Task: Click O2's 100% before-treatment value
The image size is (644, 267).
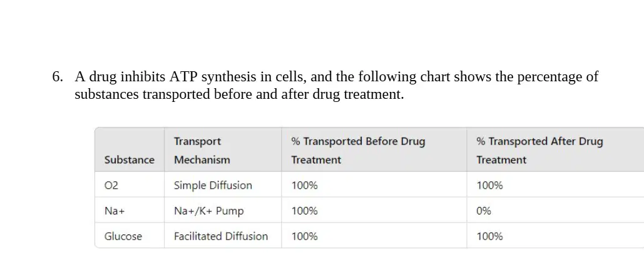Action: (x=304, y=185)
